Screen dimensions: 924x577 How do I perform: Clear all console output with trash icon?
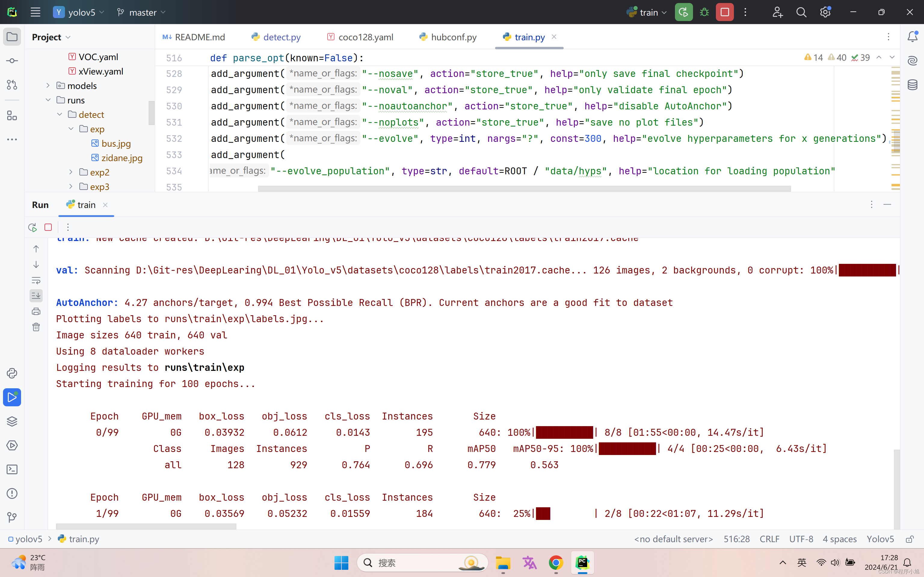point(36,327)
